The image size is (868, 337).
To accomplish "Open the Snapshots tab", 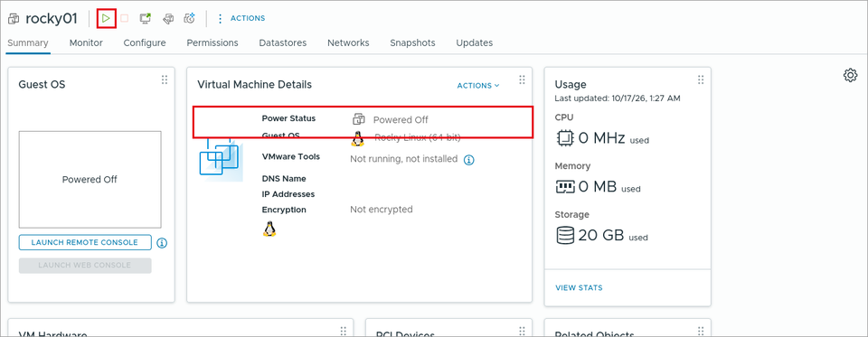I will [412, 42].
